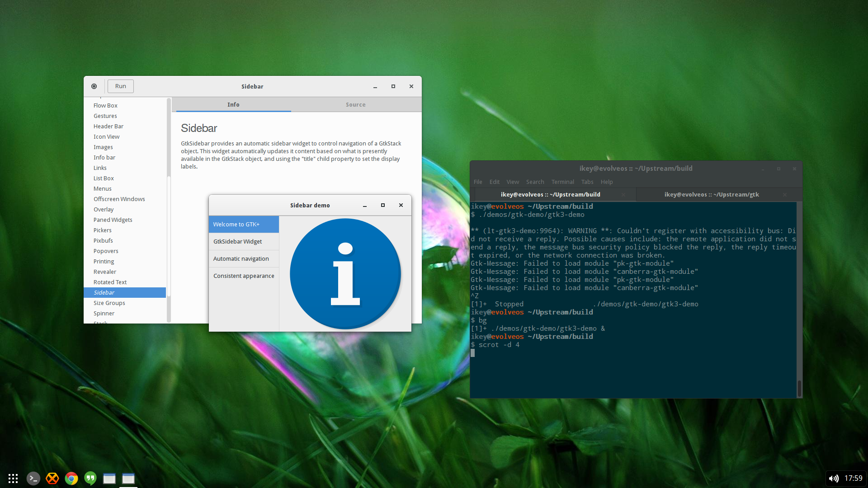Select the Header Bar demo

(x=125, y=126)
